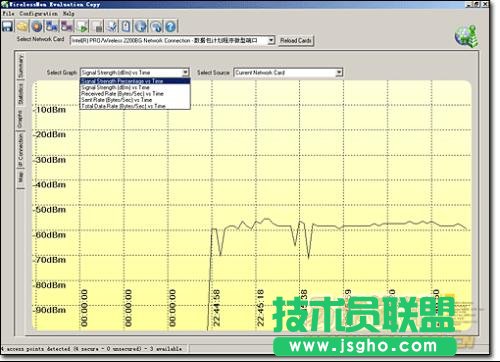This screenshot has width=500, height=362.
Task: Open the Help menu
Action: click(69, 14)
